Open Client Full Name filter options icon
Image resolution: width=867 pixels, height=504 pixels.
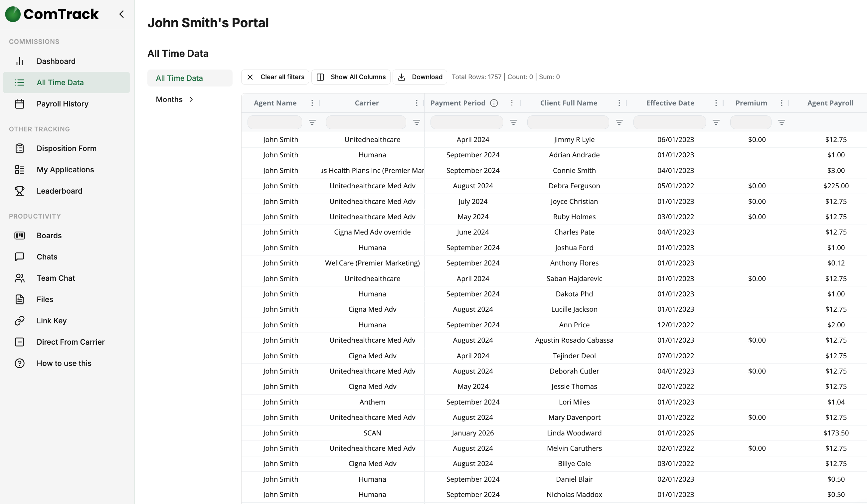[619, 122]
